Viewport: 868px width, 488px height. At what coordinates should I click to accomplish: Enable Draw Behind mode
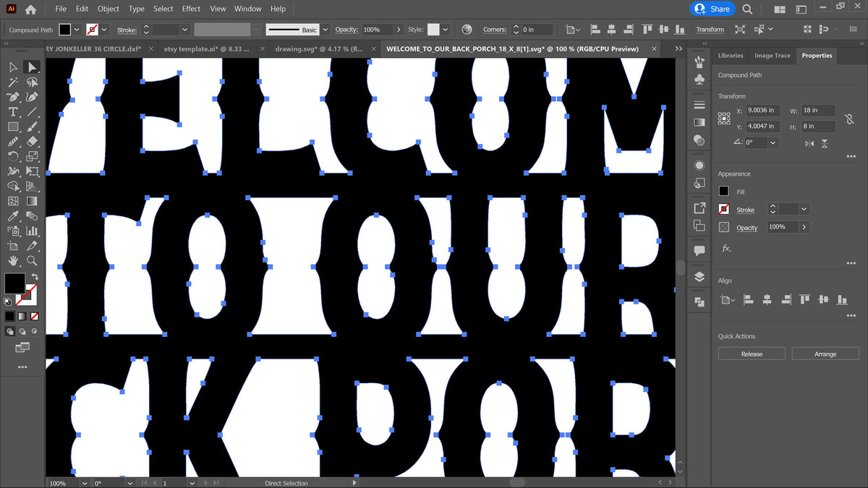click(22, 331)
